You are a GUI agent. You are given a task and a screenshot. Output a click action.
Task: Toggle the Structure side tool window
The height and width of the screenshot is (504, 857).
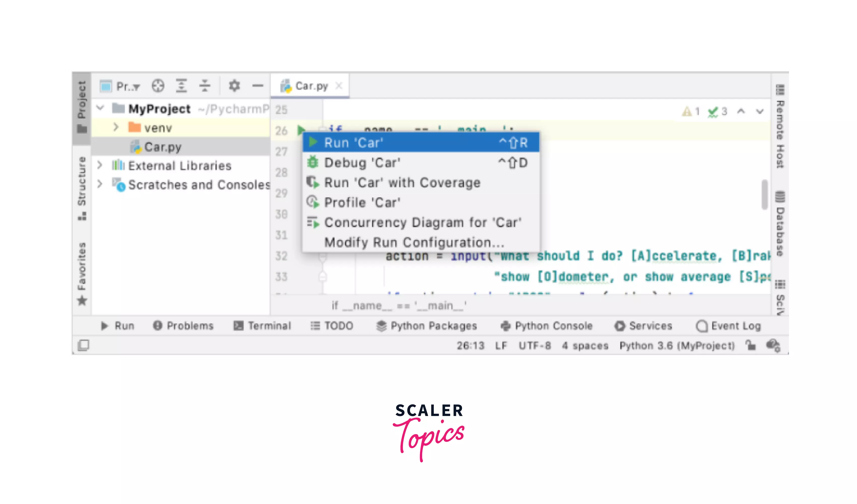click(x=82, y=189)
